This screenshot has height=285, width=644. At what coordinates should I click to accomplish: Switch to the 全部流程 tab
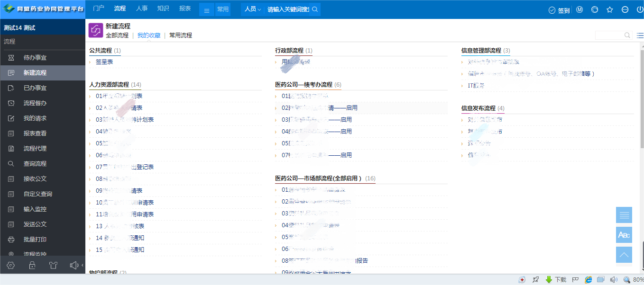pos(117,35)
